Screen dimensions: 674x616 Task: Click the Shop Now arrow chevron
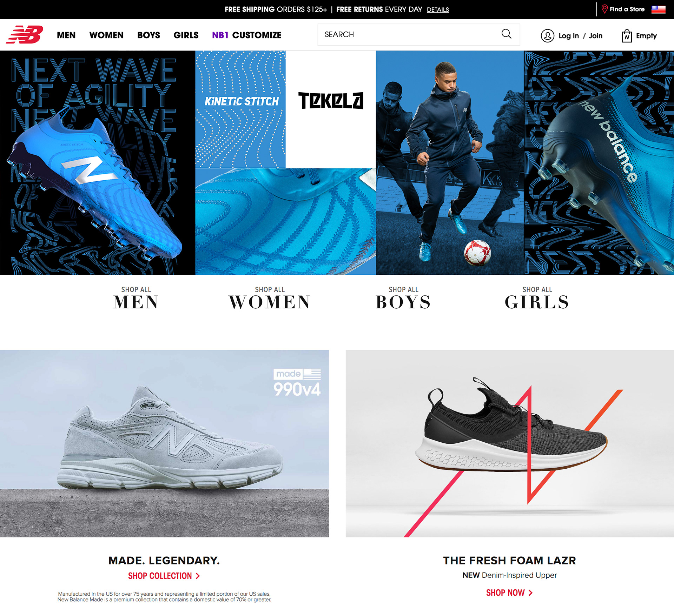[x=530, y=593]
